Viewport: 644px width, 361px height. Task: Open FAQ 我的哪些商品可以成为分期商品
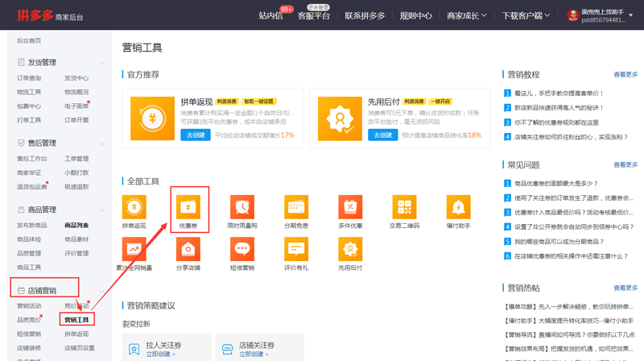coord(559,242)
